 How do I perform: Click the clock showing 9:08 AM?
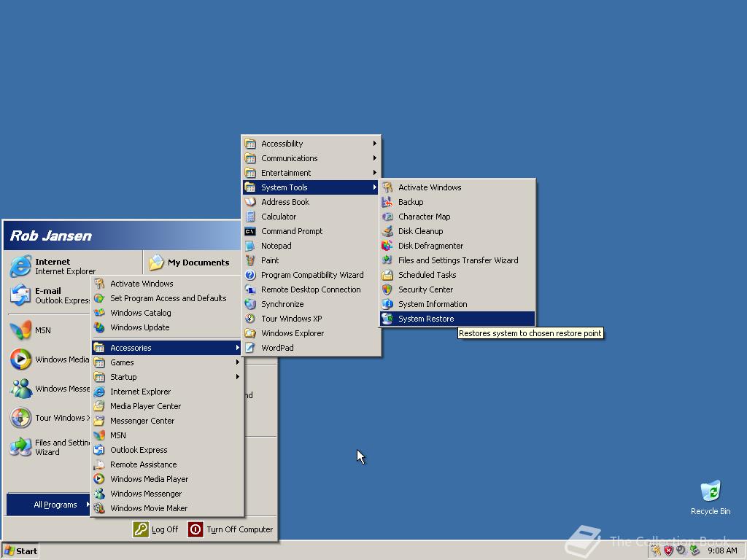pyautogui.click(x=722, y=551)
